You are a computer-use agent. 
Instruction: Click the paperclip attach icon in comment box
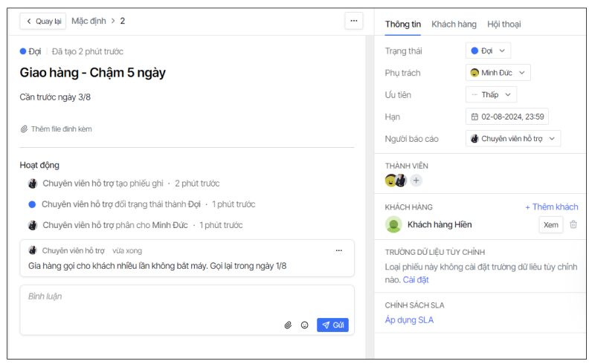coord(288,325)
